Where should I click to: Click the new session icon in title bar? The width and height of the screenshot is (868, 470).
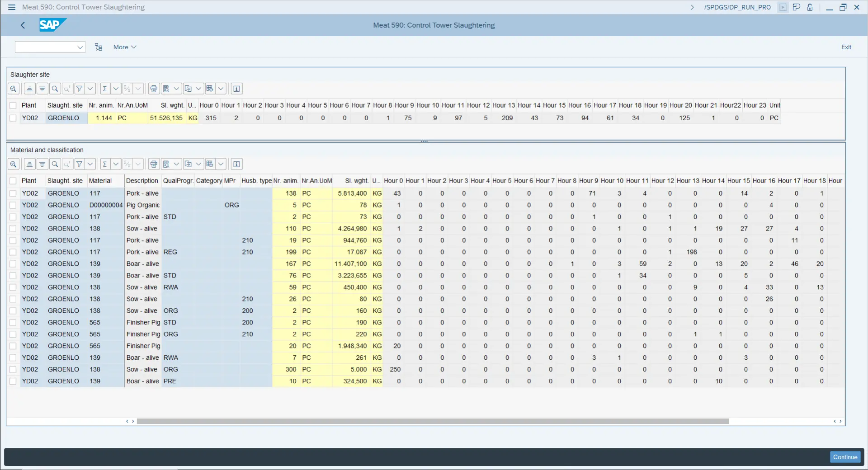797,7
